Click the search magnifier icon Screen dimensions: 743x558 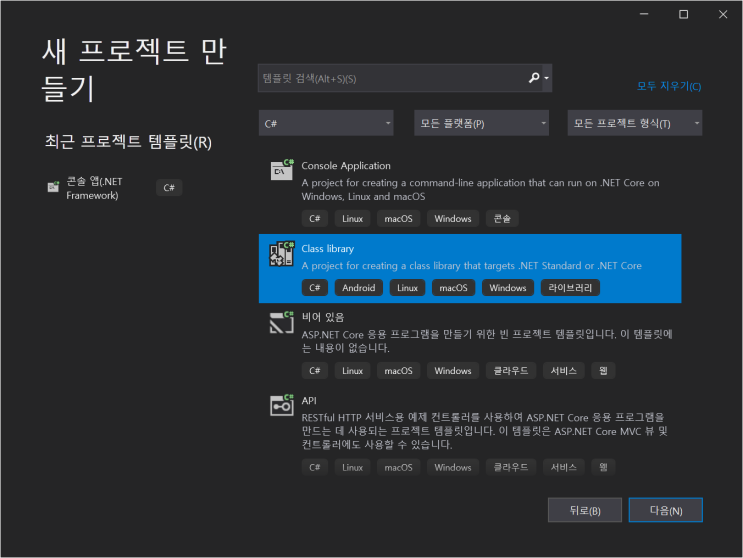coord(534,78)
